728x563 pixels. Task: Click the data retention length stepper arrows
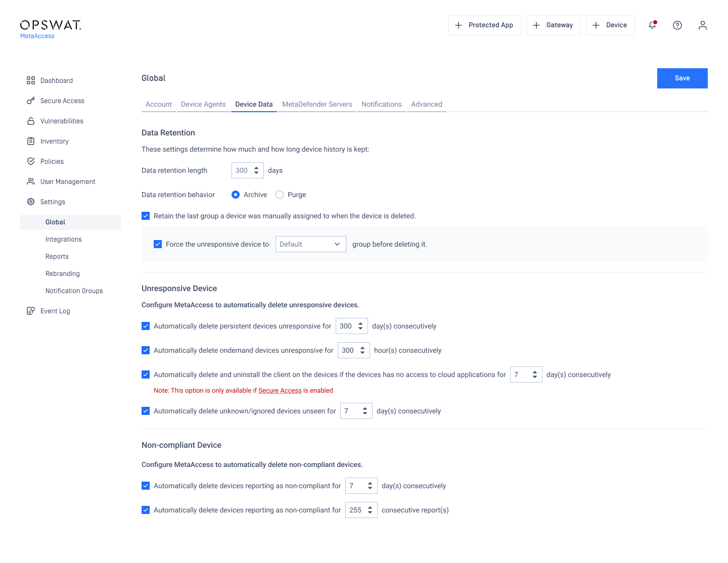(x=256, y=170)
